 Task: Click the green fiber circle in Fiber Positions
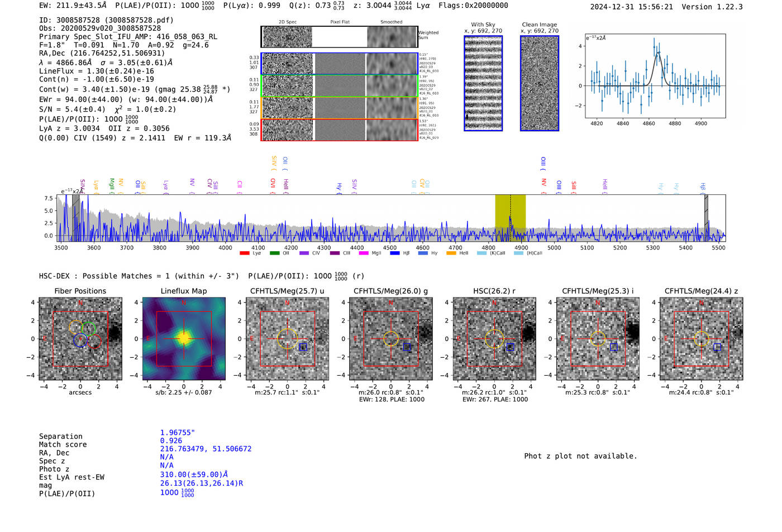click(x=88, y=329)
